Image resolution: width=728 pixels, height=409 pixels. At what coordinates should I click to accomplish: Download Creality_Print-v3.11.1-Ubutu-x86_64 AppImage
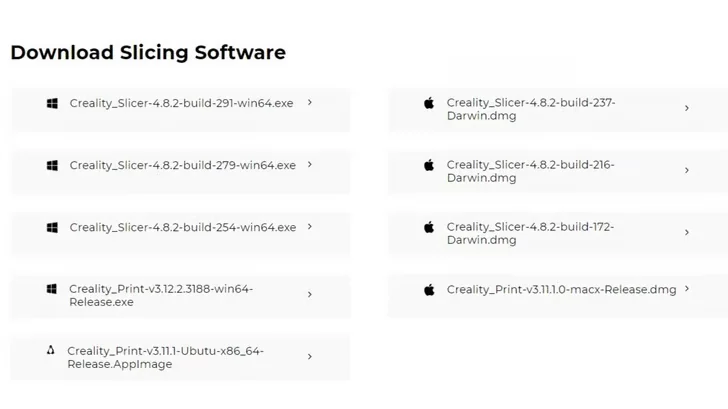pyautogui.click(x=165, y=357)
